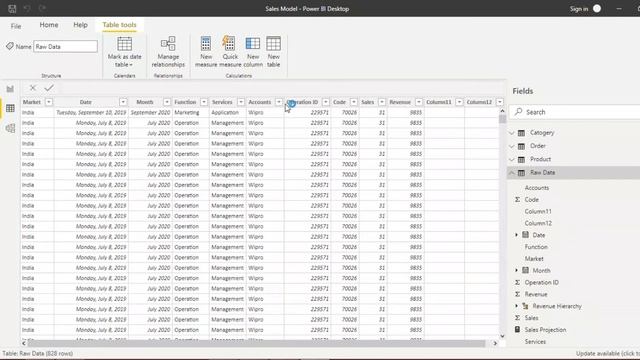Image resolution: width=640 pixels, height=360 pixels.
Task: Open Date column filter dropdown
Action: coord(123,102)
